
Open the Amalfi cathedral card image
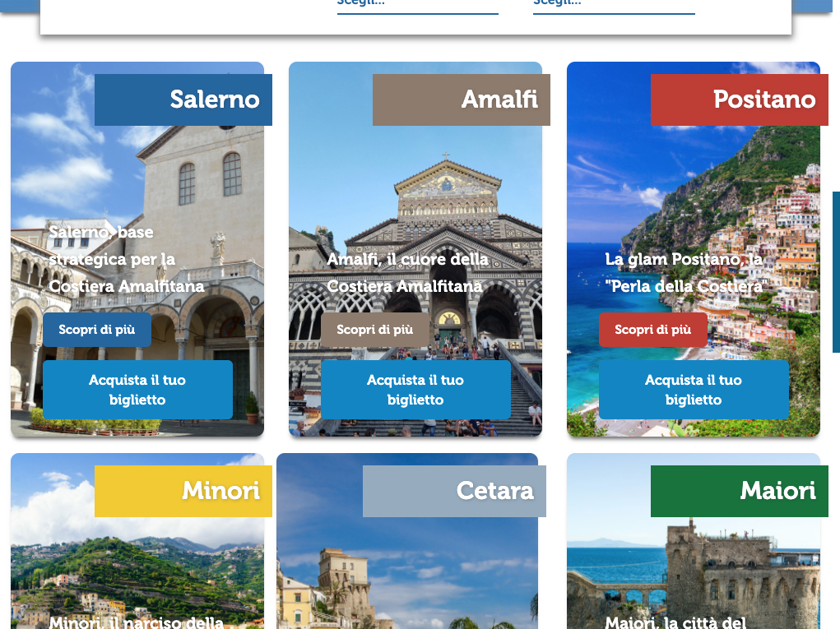[x=415, y=189]
